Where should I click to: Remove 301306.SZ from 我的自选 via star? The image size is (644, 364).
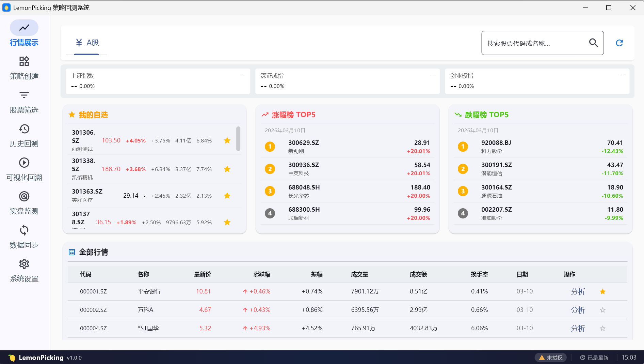tap(227, 141)
